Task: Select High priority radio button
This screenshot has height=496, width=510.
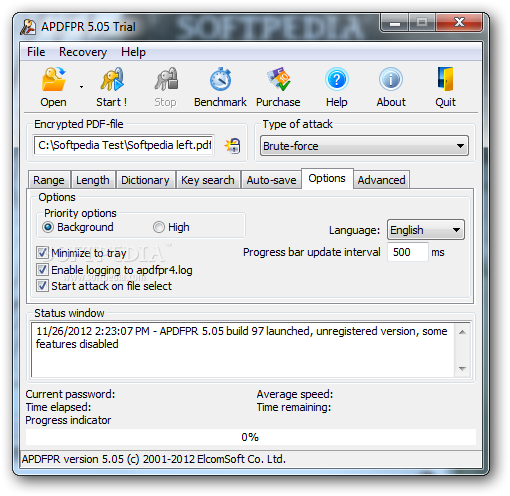Action: click(159, 227)
